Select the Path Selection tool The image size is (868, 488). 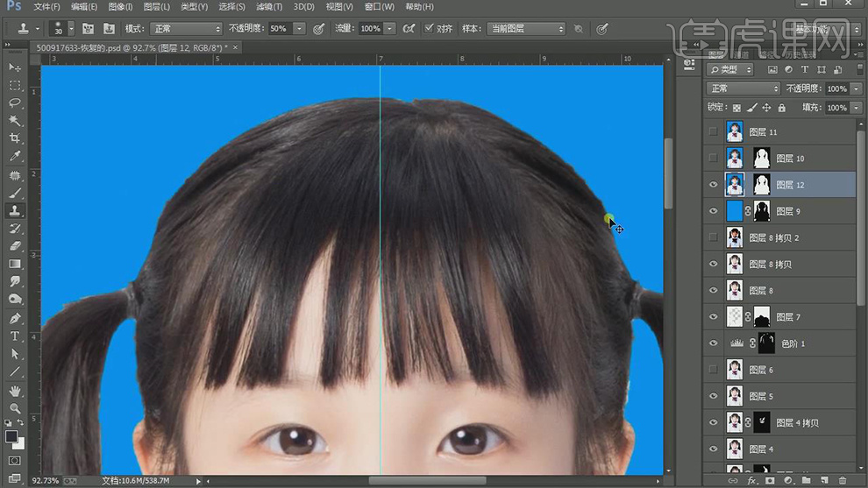(15, 354)
